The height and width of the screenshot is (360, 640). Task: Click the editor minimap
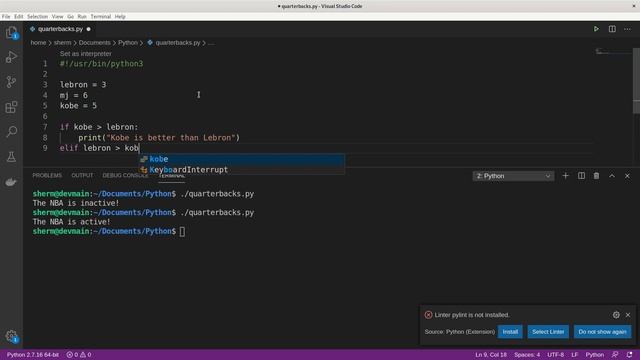pos(613,51)
